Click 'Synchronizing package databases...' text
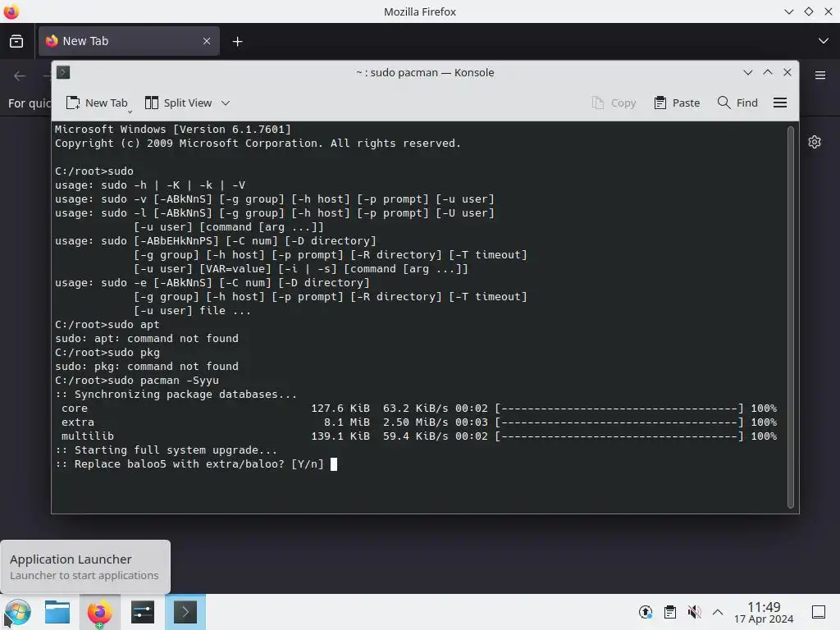 click(x=185, y=395)
